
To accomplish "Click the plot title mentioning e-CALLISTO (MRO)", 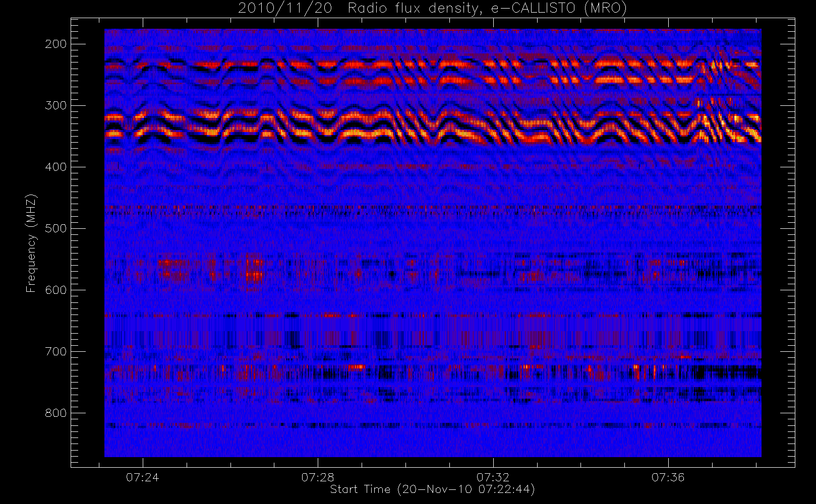I will pyautogui.click(x=432, y=8).
